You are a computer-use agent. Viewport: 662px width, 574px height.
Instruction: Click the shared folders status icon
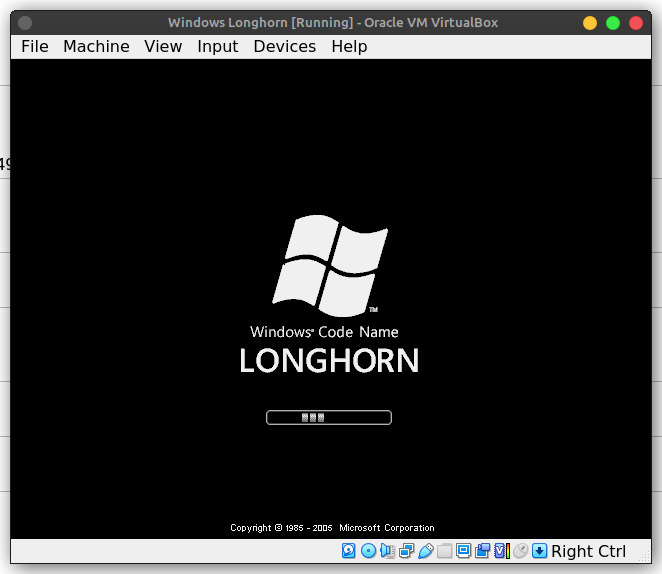(445, 551)
